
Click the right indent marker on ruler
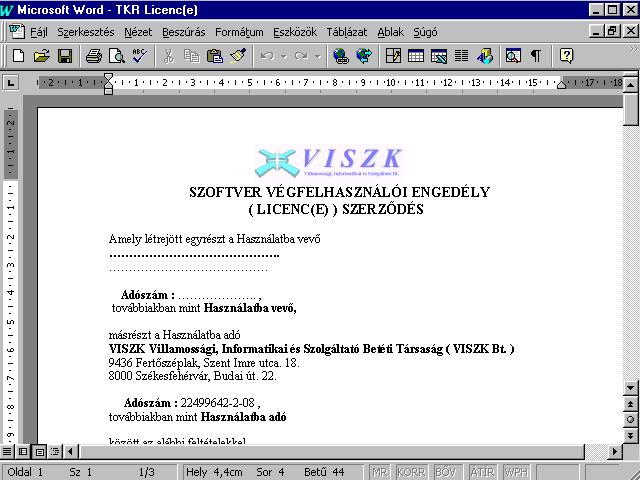[562, 84]
